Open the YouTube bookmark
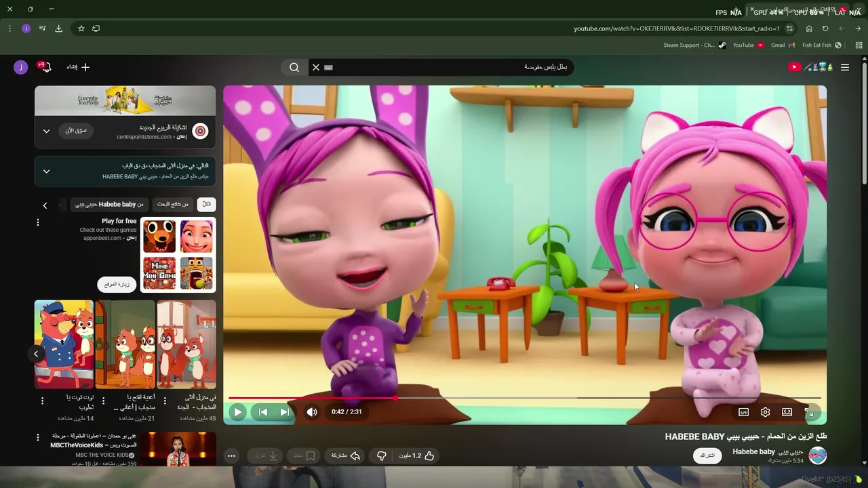This screenshot has height=488, width=868. coord(749,45)
